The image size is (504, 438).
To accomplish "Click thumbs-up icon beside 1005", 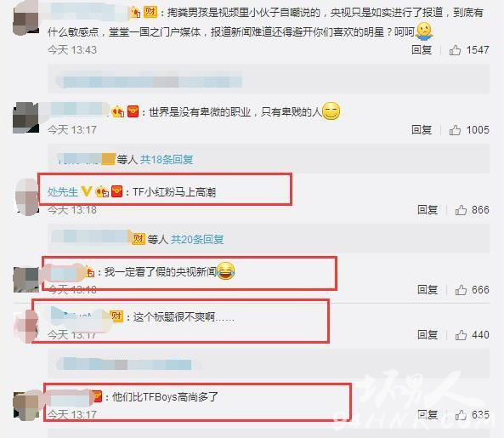I will coord(455,130).
